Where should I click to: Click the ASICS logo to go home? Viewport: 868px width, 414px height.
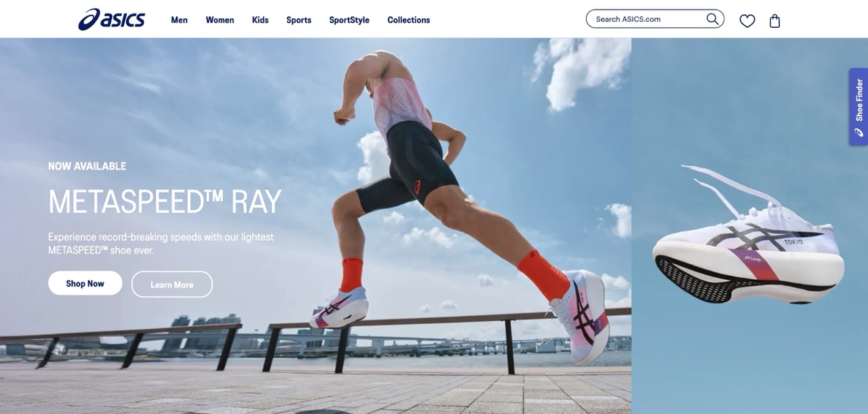click(112, 19)
